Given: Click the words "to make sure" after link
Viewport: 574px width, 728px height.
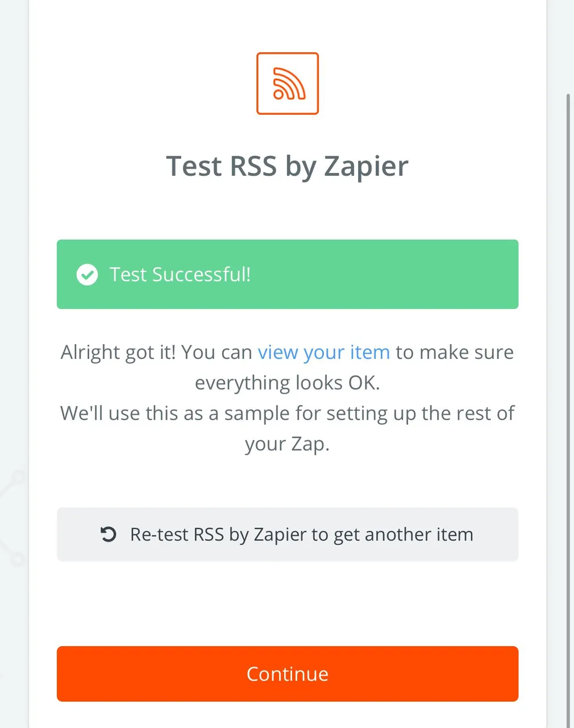Looking at the screenshot, I should pyautogui.click(x=455, y=352).
